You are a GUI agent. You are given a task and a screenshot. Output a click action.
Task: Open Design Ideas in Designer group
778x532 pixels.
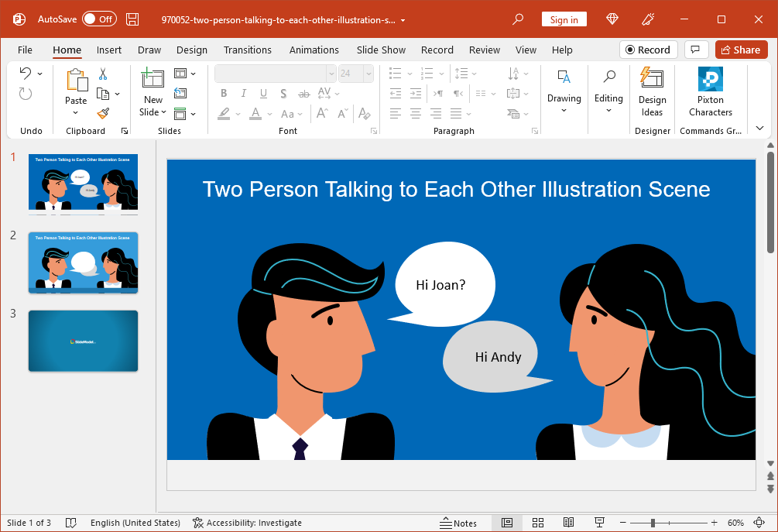point(652,91)
